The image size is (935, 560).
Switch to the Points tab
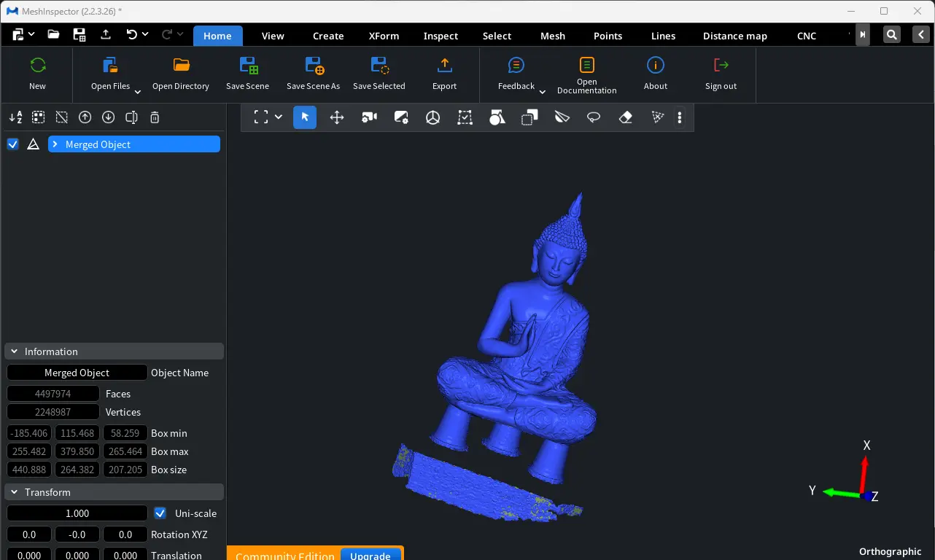608,36
